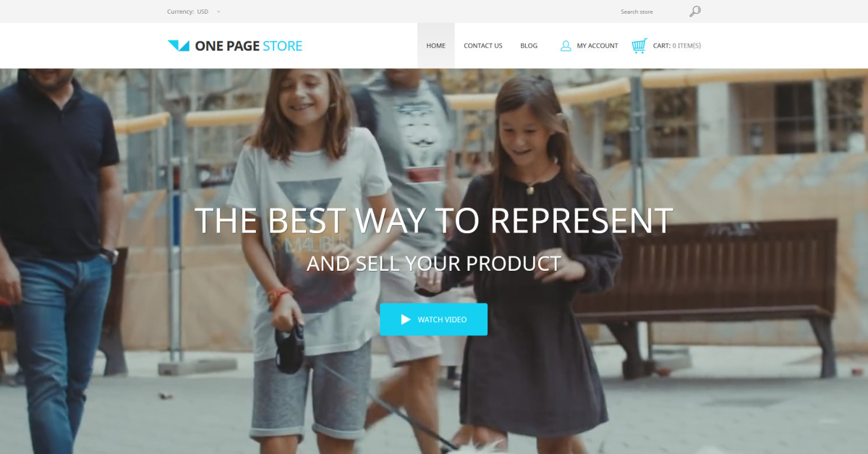Image resolution: width=868 pixels, height=454 pixels.
Task: Click the headline "The Best Way to Represent"
Action: point(434,220)
